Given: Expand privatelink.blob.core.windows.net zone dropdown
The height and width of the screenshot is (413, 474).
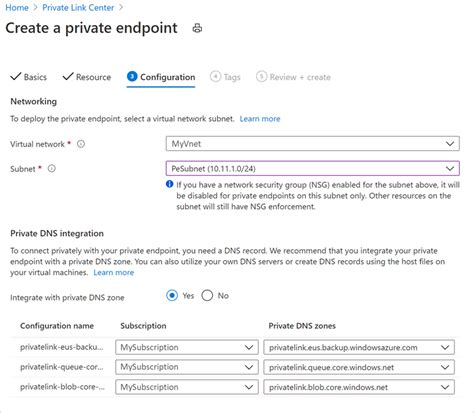Looking at the screenshot, I should [x=359, y=387].
